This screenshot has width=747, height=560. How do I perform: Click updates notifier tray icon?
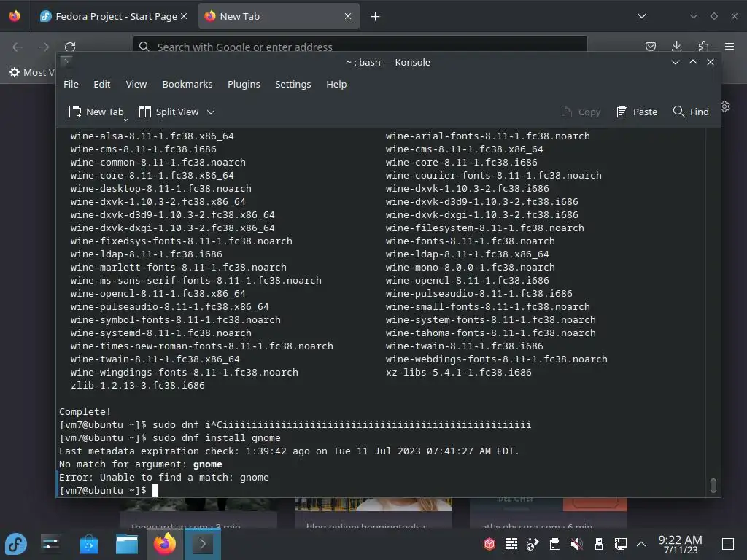coord(533,544)
